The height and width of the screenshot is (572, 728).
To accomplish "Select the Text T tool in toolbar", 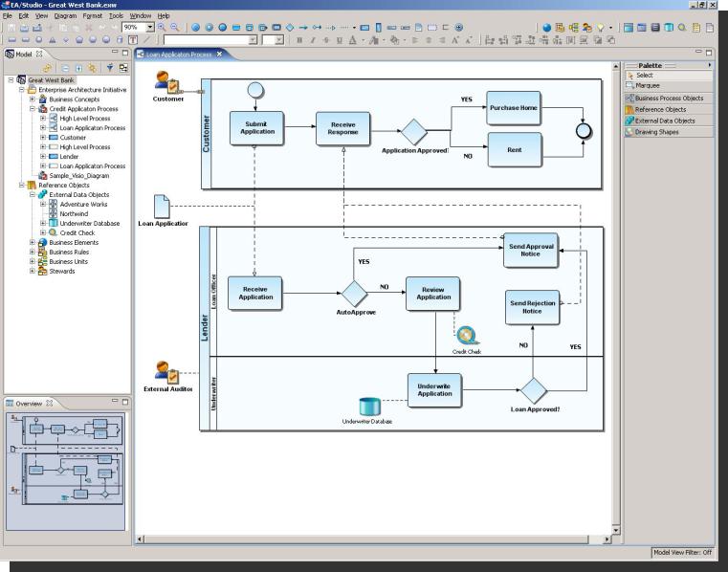I will [x=133, y=40].
